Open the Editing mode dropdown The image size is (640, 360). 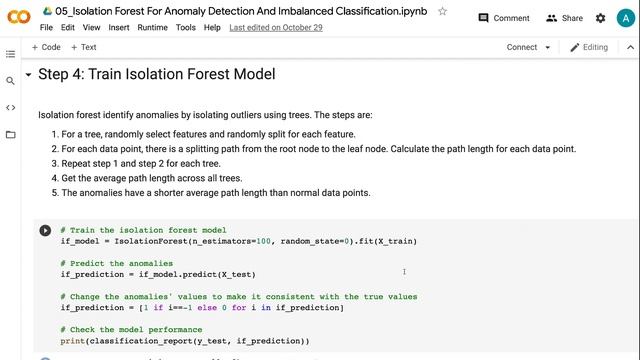coord(589,47)
